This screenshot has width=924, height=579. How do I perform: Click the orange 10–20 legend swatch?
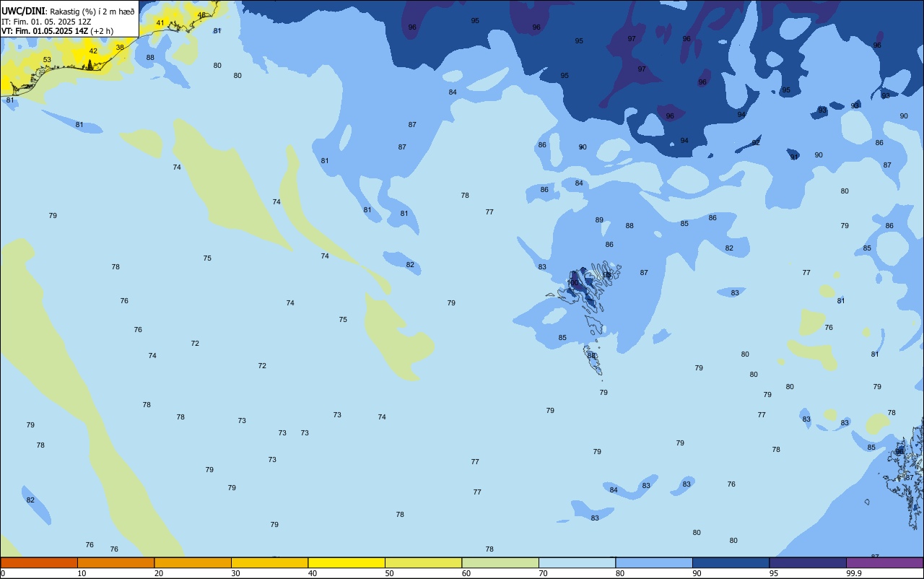[115, 562]
